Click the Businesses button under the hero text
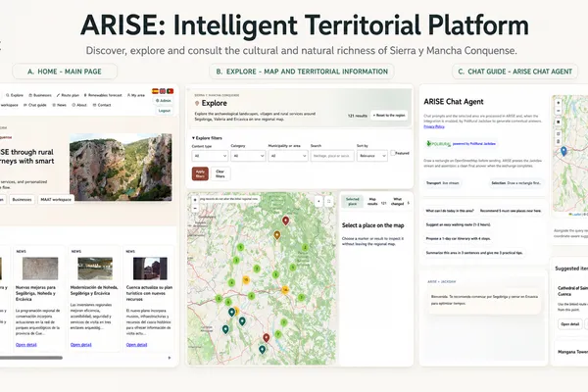Screen dimensions: 588x392 click(22, 200)
